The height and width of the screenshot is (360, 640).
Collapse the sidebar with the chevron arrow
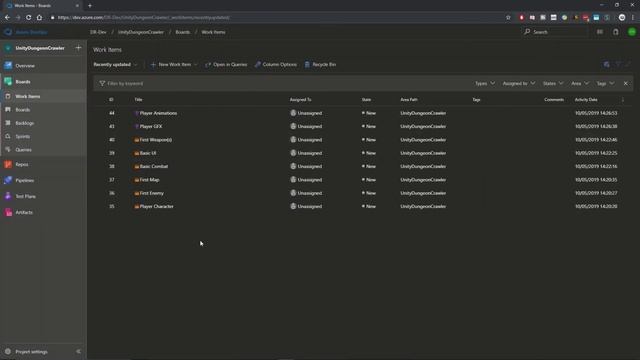tap(78, 351)
